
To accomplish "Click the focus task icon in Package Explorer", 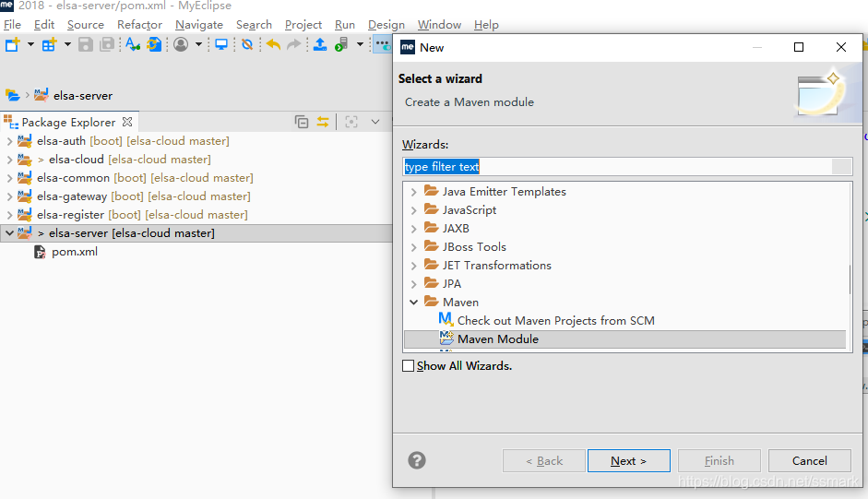I will pyautogui.click(x=351, y=121).
